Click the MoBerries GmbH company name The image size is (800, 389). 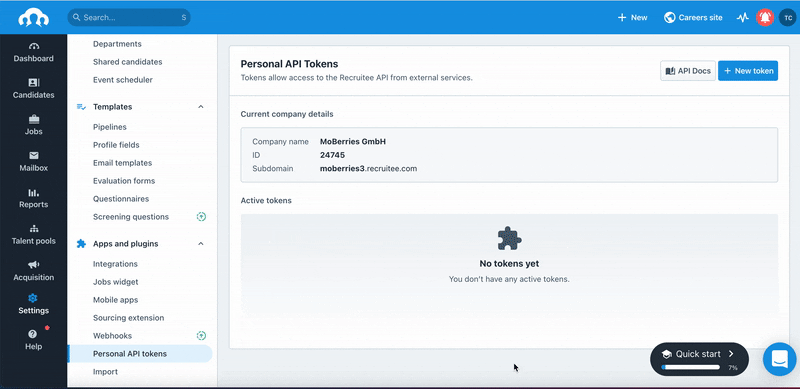point(353,141)
